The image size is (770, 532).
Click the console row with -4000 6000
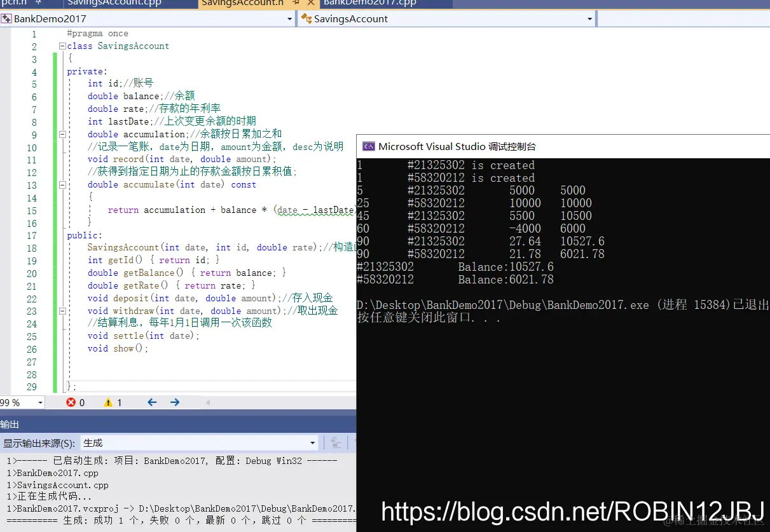click(x=471, y=229)
